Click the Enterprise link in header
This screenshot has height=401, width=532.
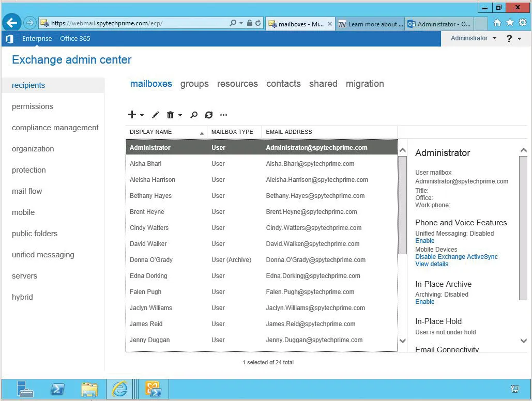click(x=37, y=38)
